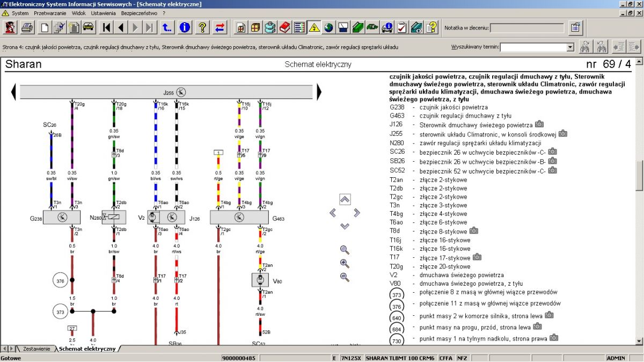Click the Notatka w zleceniu field
644x362 pixels.
pyautogui.click(x=527, y=27)
